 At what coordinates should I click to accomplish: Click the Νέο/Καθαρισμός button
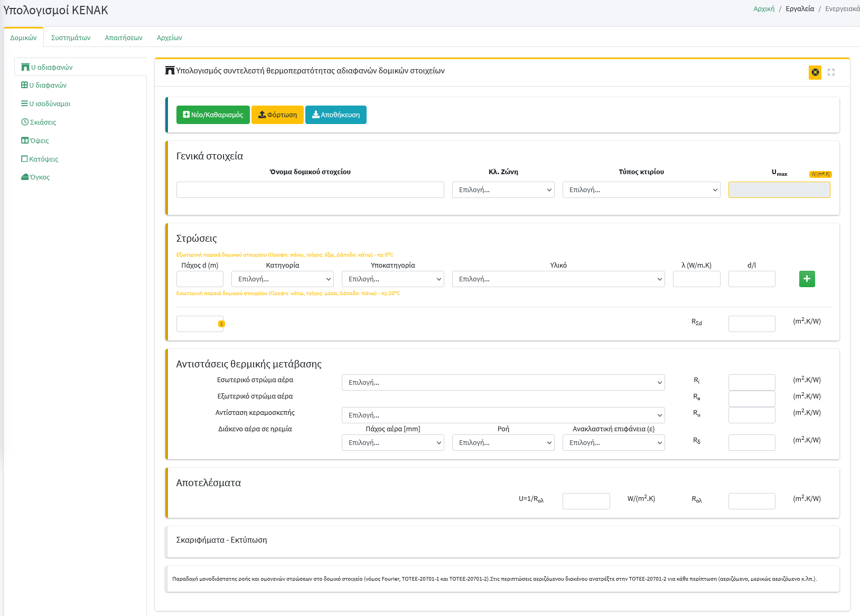(x=213, y=115)
